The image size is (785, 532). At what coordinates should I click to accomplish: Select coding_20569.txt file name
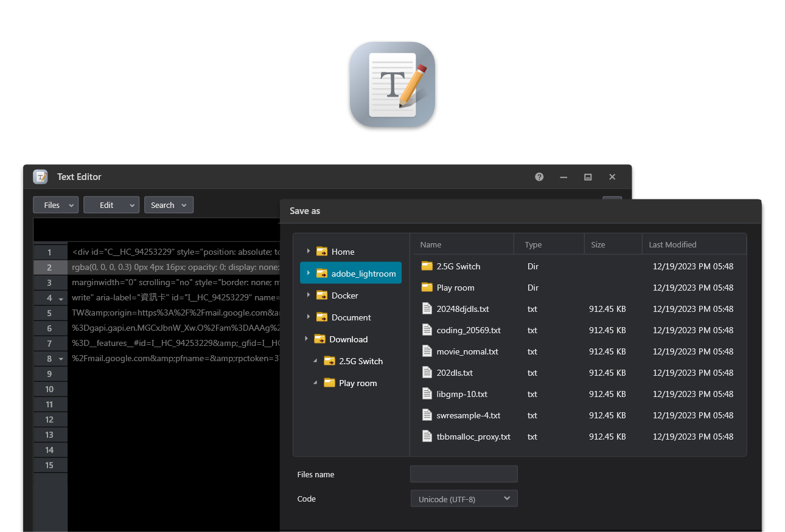tap(469, 330)
